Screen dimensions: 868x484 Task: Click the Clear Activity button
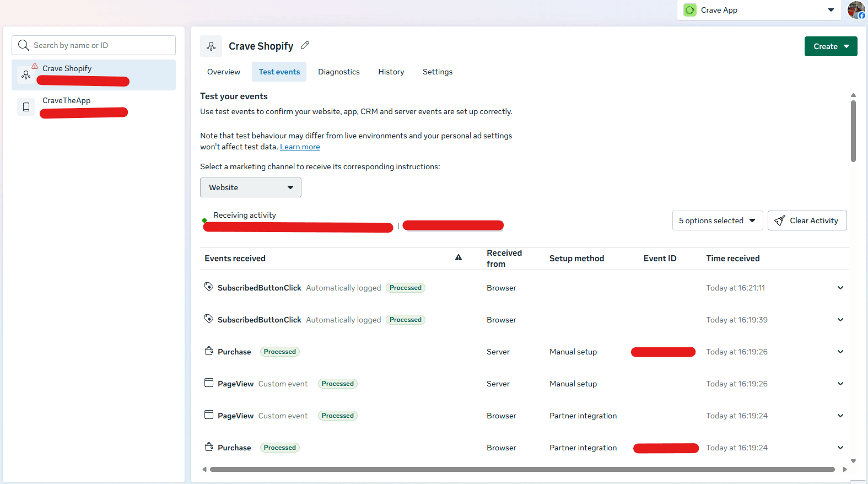click(x=807, y=221)
